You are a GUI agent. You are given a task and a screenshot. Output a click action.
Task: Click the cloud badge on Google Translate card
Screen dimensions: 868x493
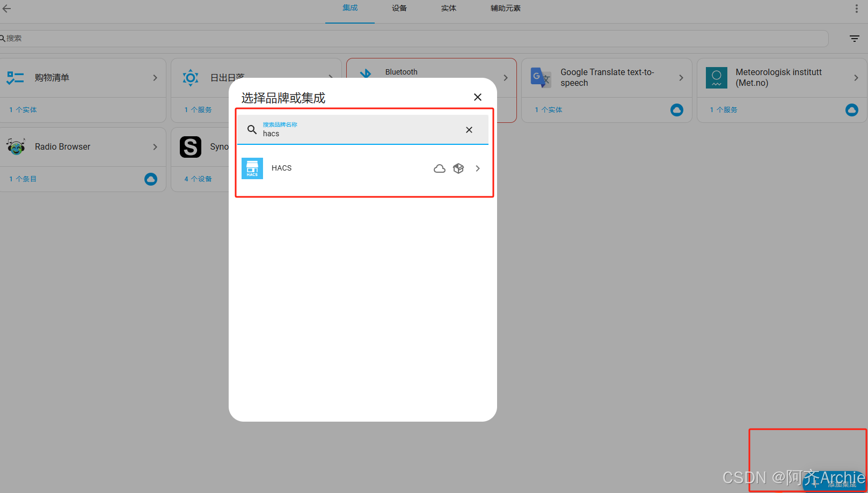(x=677, y=110)
